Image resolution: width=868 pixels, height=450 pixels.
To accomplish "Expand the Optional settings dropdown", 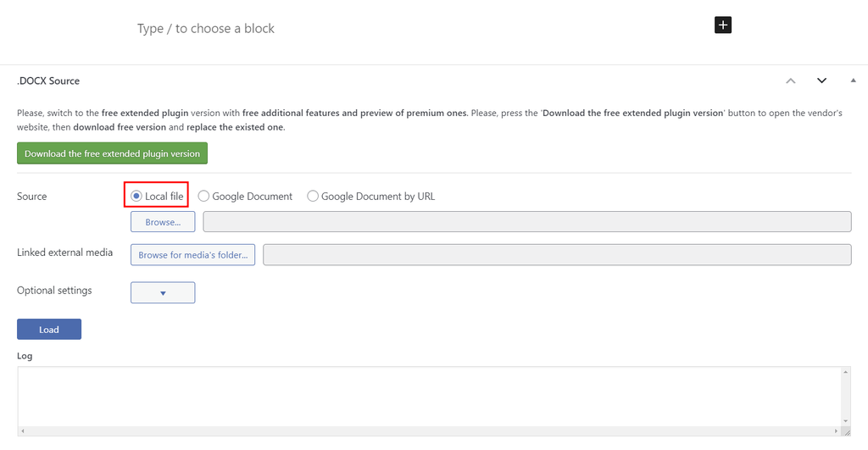I will [163, 292].
